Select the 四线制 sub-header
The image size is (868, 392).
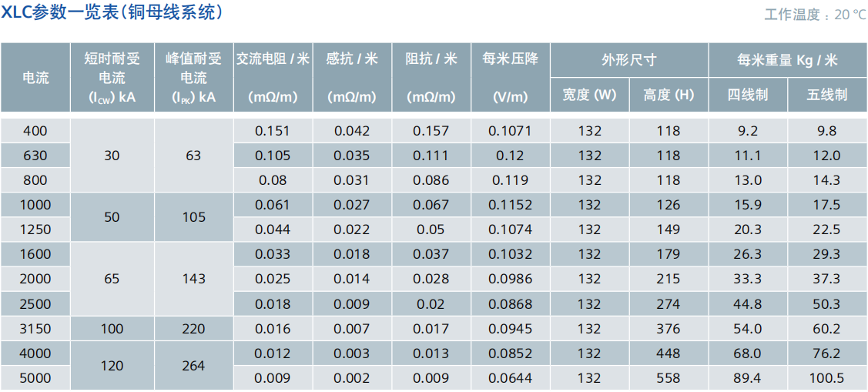748,95
